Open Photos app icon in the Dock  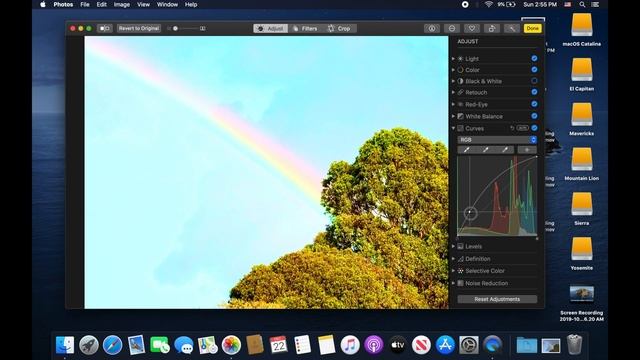(x=231, y=345)
